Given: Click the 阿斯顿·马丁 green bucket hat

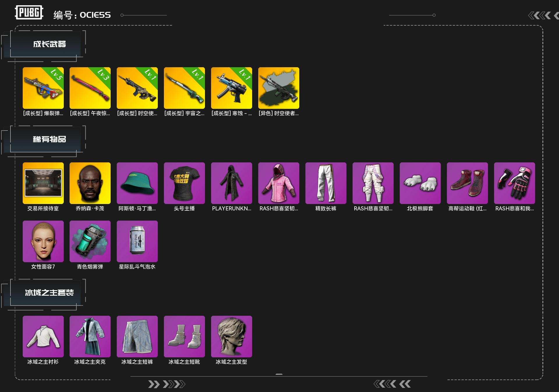Looking at the screenshot, I should 137,183.
